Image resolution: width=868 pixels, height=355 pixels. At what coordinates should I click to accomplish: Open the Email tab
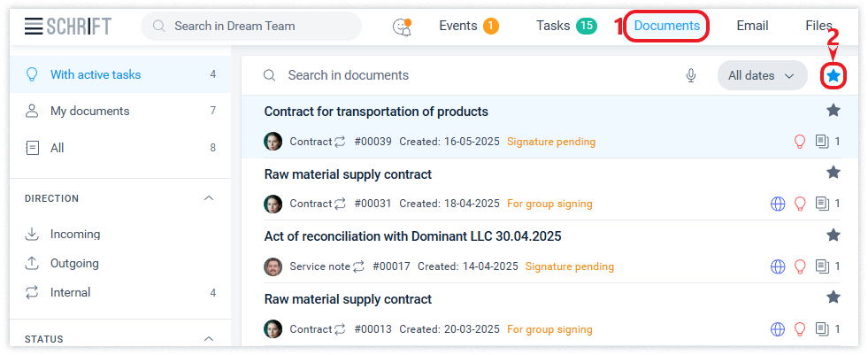751,26
